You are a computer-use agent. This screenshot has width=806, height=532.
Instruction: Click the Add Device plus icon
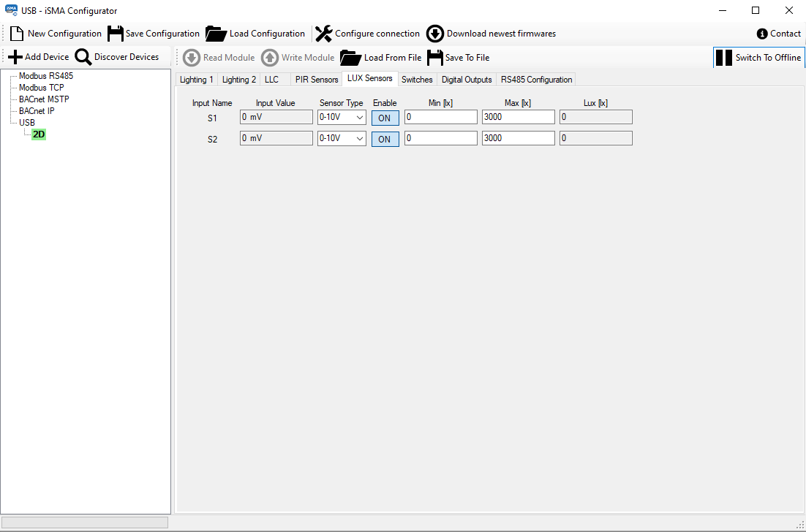coord(15,57)
